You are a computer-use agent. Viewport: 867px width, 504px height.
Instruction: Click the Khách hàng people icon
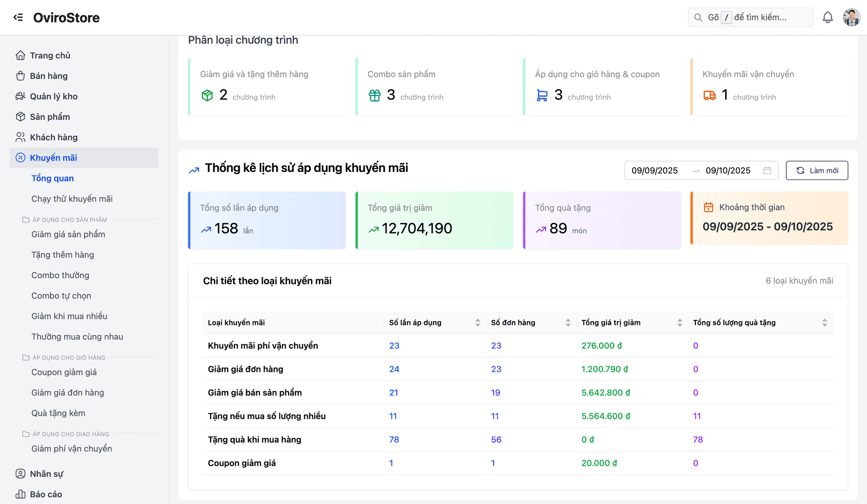coord(20,137)
